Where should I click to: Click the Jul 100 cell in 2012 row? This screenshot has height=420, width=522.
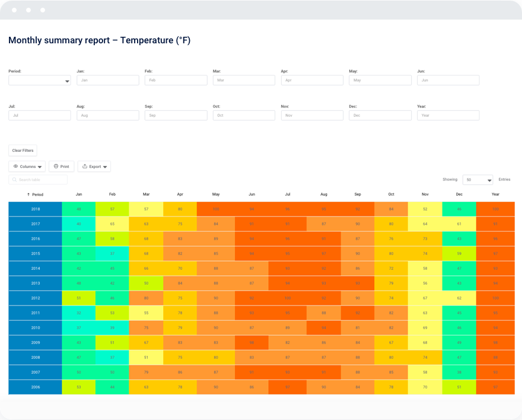point(288,298)
